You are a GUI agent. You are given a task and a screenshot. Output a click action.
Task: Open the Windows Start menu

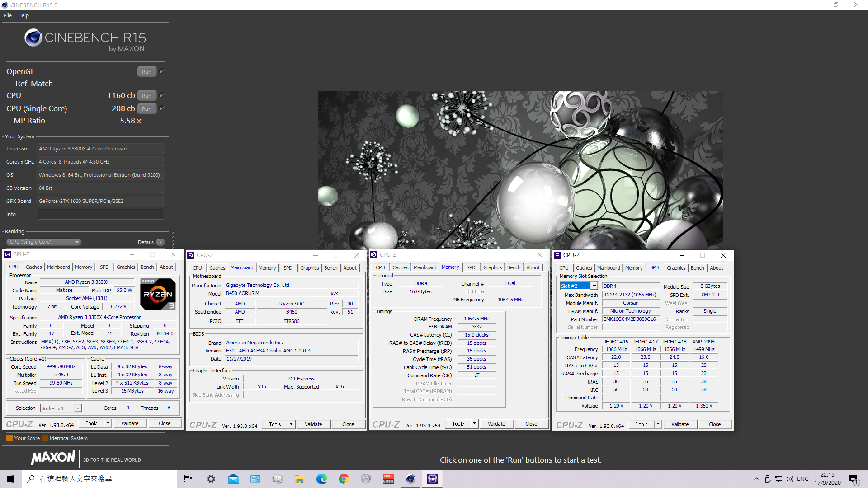click(x=11, y=479)
